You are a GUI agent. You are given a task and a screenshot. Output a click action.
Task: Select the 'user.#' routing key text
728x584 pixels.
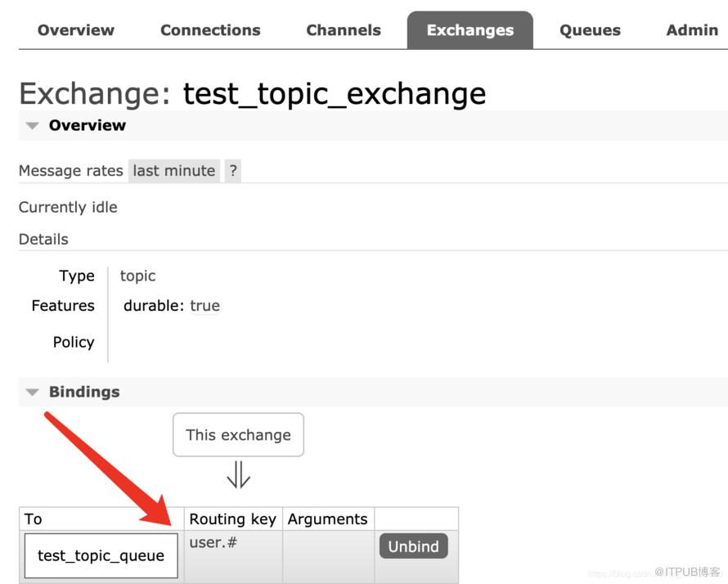213,542
